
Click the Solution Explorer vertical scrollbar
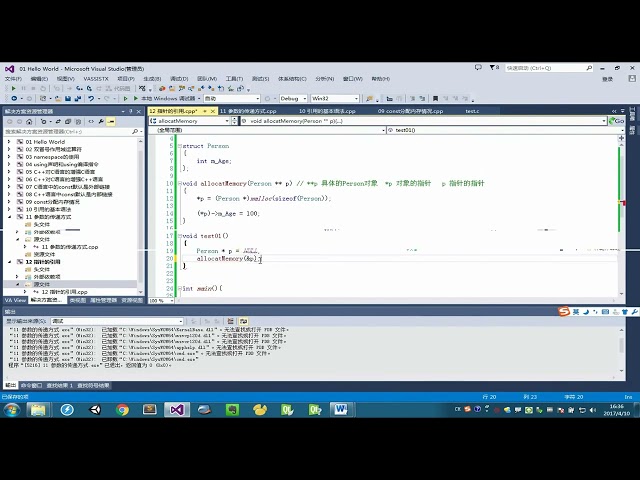pyautogui.click(x=141, y=216)
